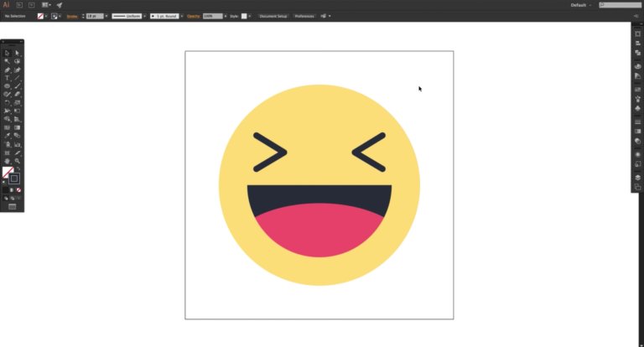This screenshot has width=644, height=347.
Task: Apply the Gradient fill mode button
Action: (x=12, y=190)
